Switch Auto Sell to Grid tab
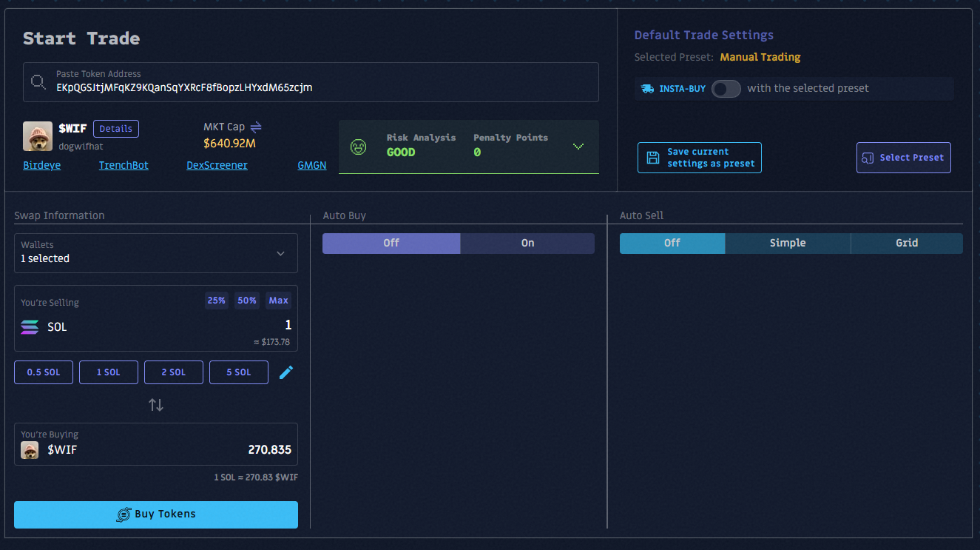Viewport: 980px width, 550px height. pos(906,244)
